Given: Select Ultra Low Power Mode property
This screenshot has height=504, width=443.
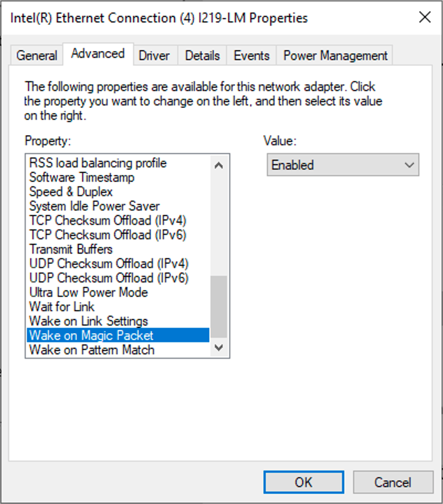Looking at the screenshot, I should tap(118, 292).
